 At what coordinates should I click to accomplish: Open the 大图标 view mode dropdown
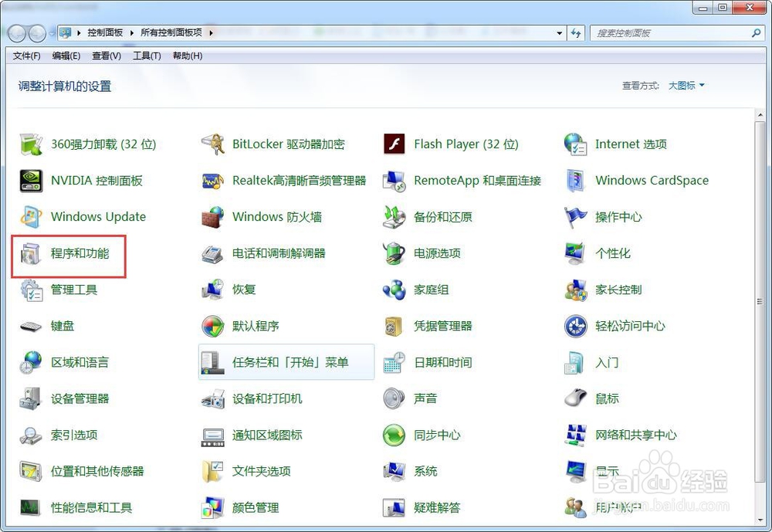click(x=684, y=86)
